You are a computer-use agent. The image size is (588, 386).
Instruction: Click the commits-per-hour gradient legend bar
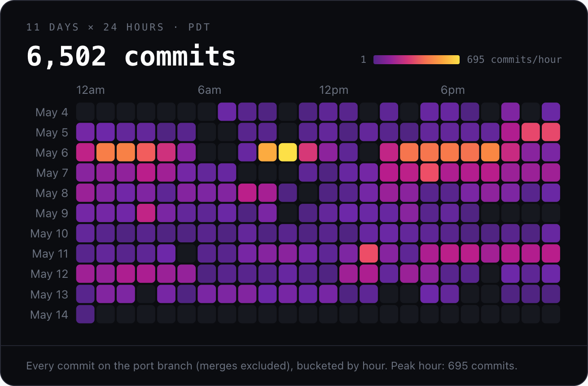417,60
